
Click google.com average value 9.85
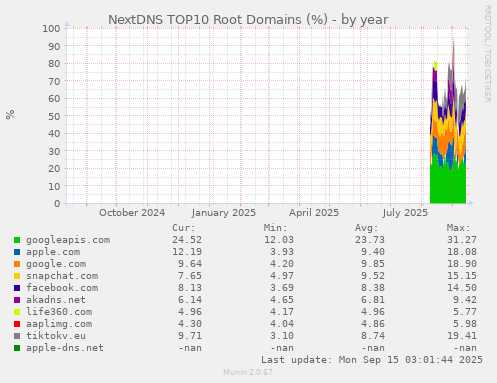tap(373, 264)
